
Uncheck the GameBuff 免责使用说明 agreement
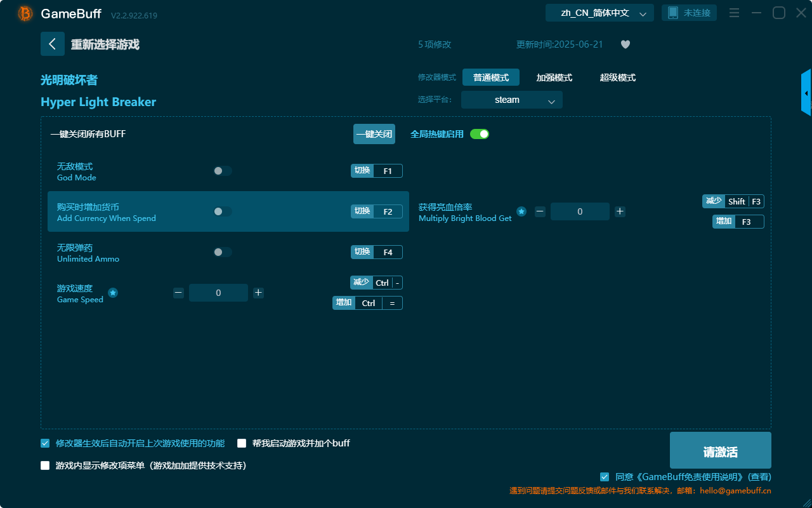pyautogui.click(x=604, y=476)
